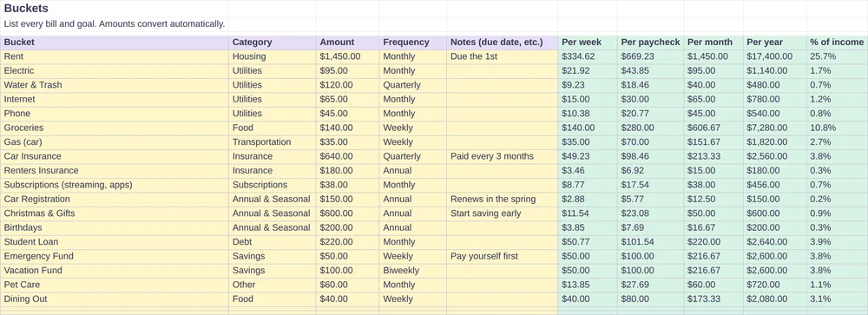Click the $2,080.00 per year cell
868x315 pixels.
coord(774,299)
